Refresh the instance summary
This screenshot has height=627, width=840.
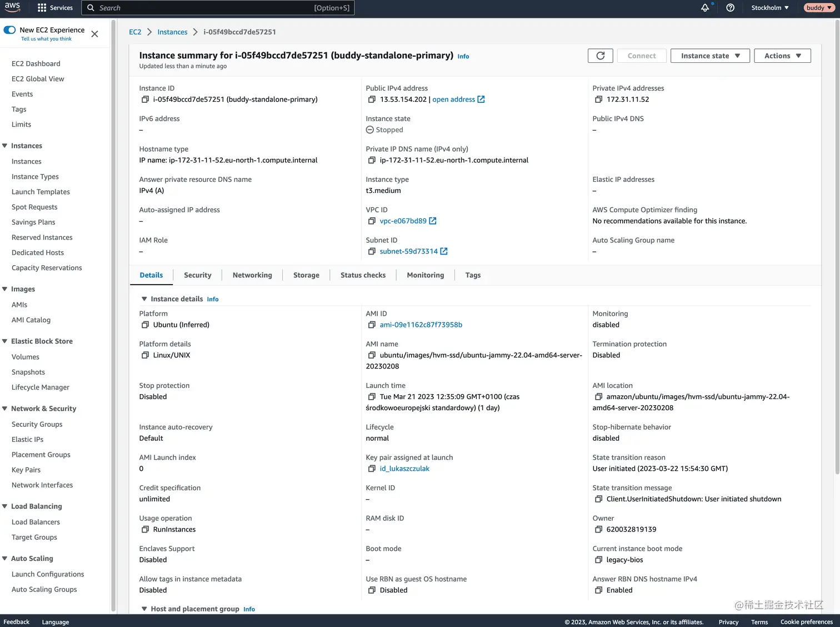tap(601, 56)
